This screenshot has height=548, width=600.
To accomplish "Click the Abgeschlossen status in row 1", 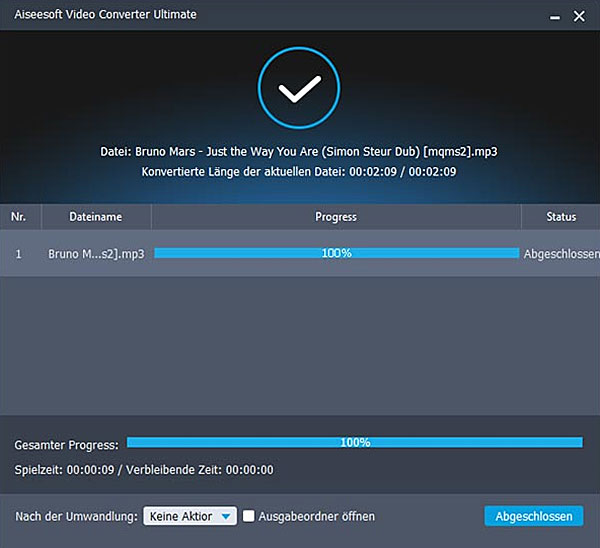I will (560, 254).
